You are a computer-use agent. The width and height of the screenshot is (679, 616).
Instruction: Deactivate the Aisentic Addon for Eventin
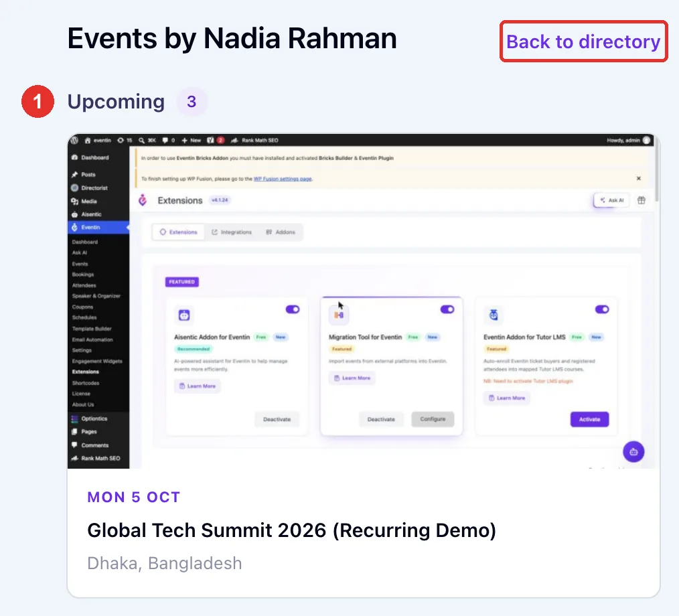tap(277, 419)
